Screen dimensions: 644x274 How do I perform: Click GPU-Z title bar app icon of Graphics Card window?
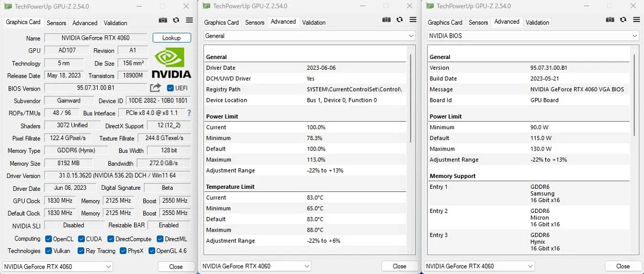[8, 6]
